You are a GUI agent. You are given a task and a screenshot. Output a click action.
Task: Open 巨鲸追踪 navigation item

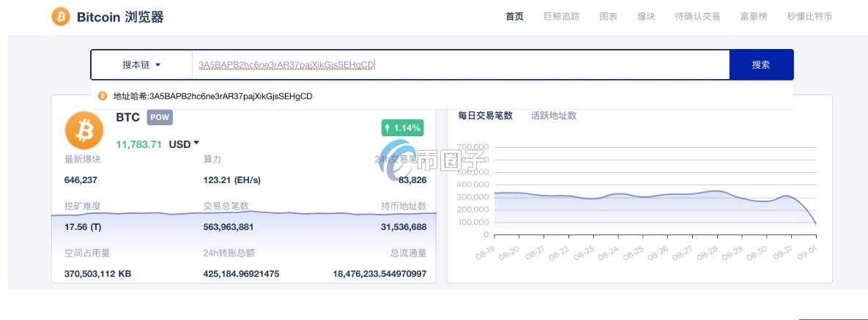(561, 17)
